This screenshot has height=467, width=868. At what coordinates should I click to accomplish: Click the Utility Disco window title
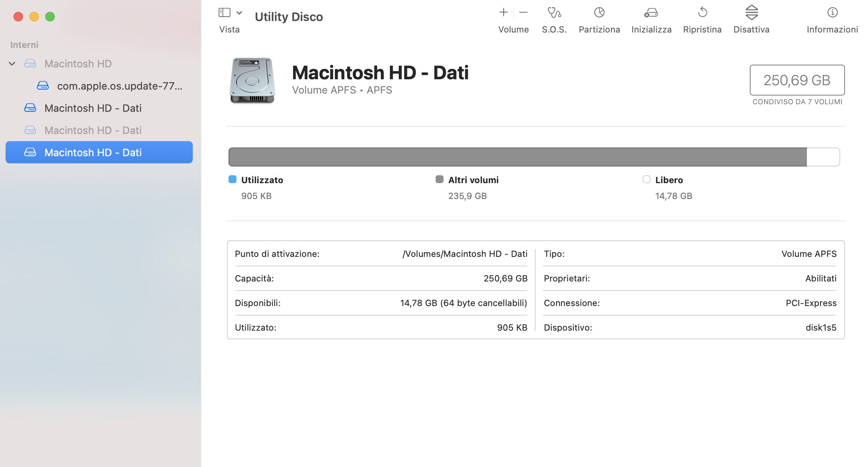[x=289, y=17]
